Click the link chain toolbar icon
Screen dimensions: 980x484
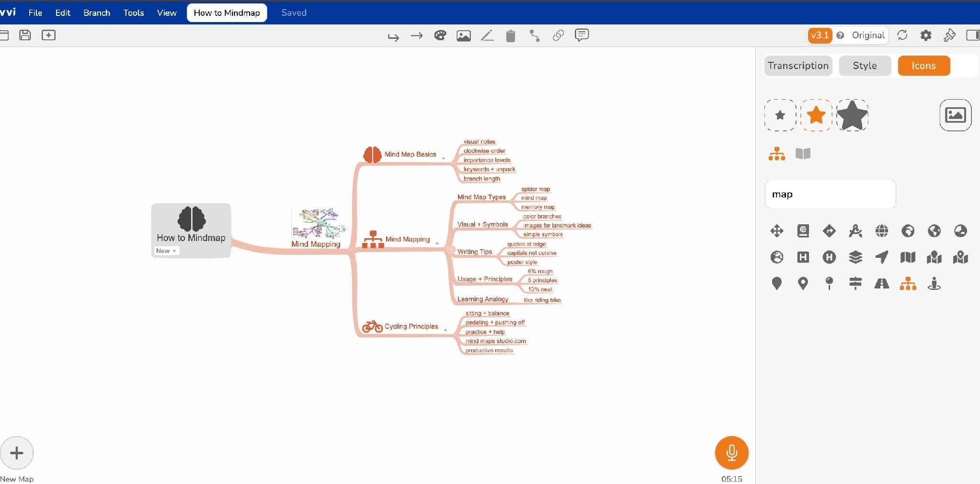558,35
